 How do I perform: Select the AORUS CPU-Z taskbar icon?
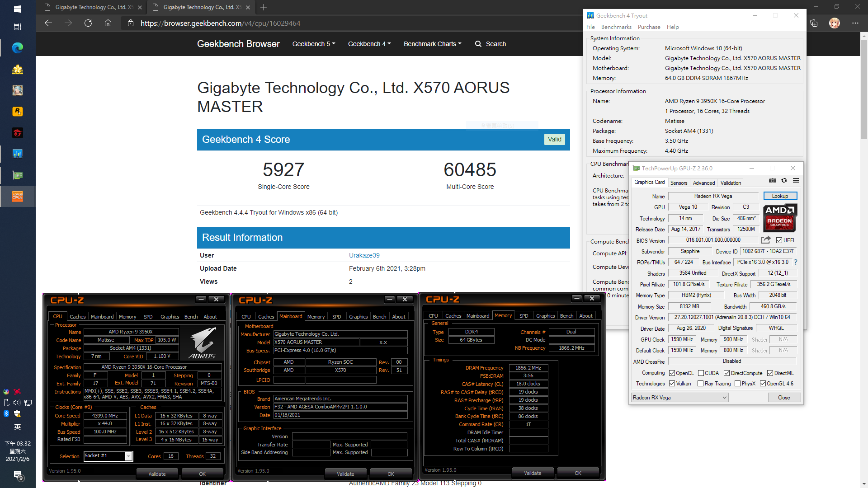(18, 197)
